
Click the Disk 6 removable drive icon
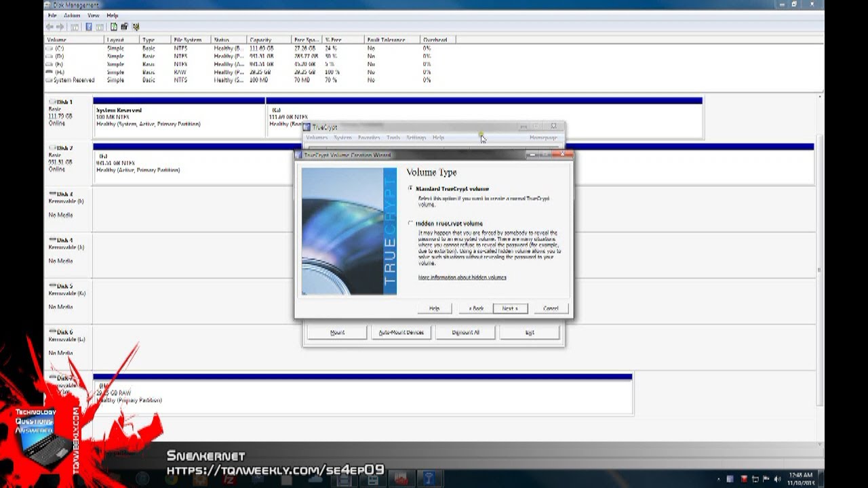click(x=53, y=332)
